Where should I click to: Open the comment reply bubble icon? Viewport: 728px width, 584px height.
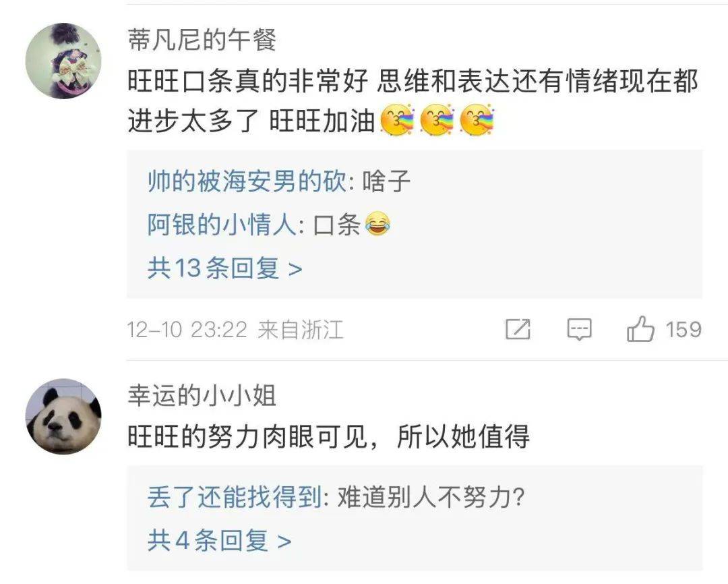(580, 329)
